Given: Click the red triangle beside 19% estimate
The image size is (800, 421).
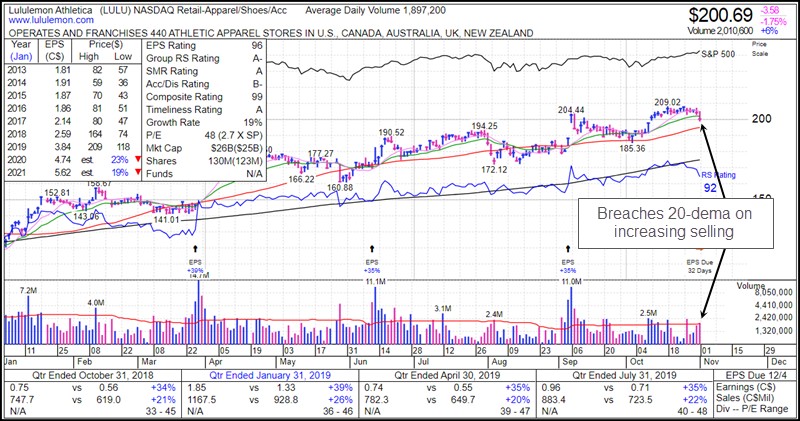Looking at the screenshot, I should pos(137,172).
